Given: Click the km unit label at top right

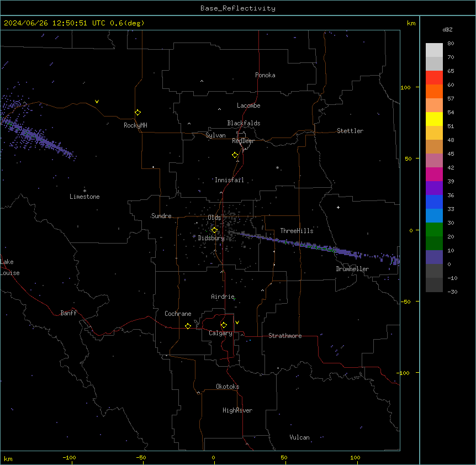Looking at the screenshot, I should (411, 23).
